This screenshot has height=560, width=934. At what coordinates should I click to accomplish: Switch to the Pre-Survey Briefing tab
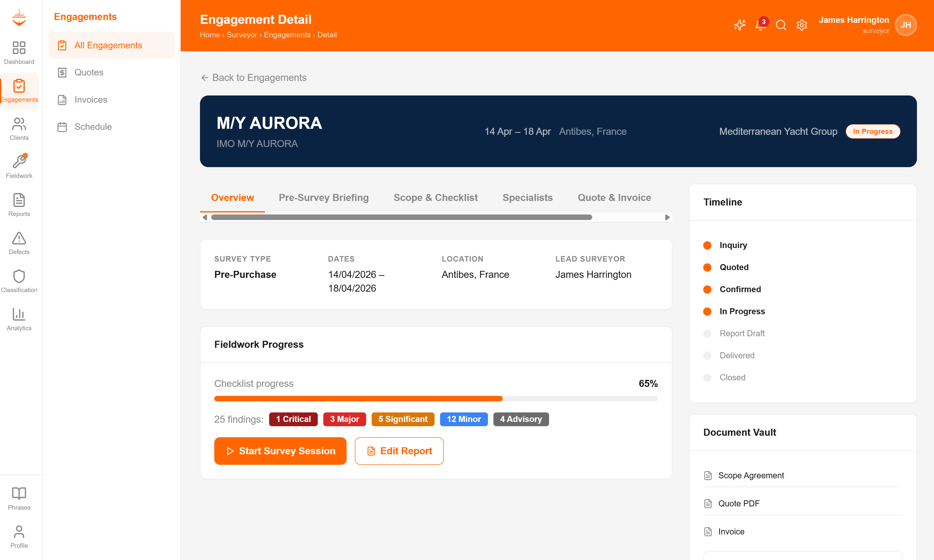(324, 198)
